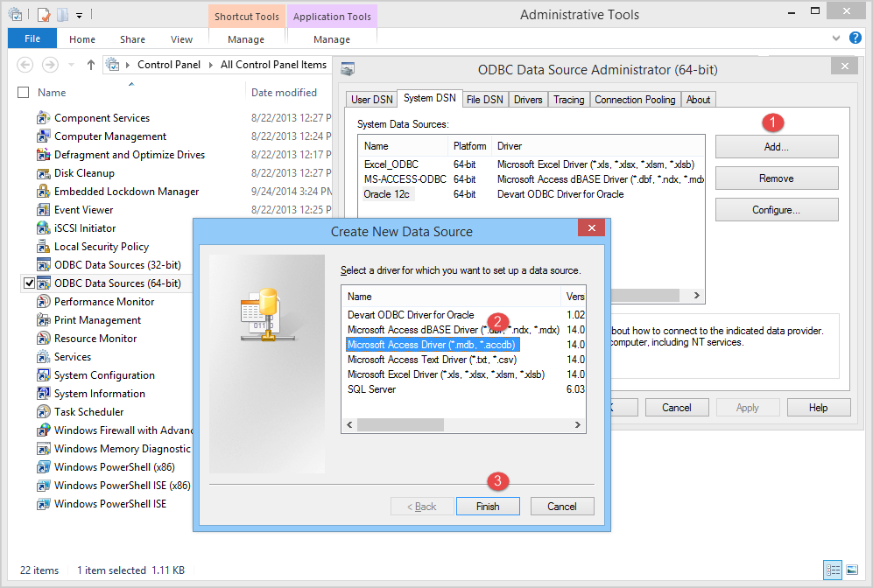This screenshot has height=588, width=873.
Task: Click the Shortcut Tools contextual tab
Action: pos(247,17)
